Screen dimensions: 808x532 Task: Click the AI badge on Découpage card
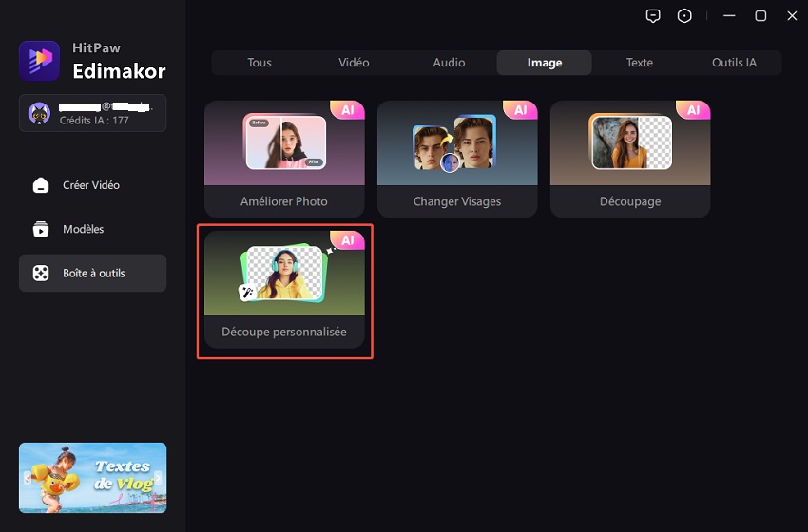click(693, 110)
